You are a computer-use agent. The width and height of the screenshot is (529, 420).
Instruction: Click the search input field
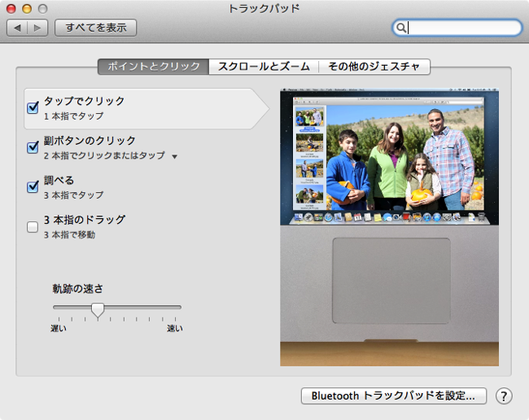457,28
